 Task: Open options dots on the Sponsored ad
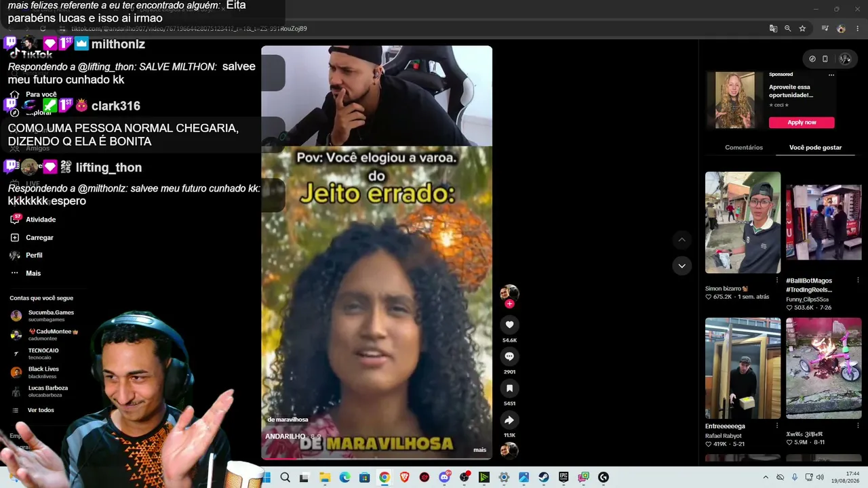pos(831,75)
